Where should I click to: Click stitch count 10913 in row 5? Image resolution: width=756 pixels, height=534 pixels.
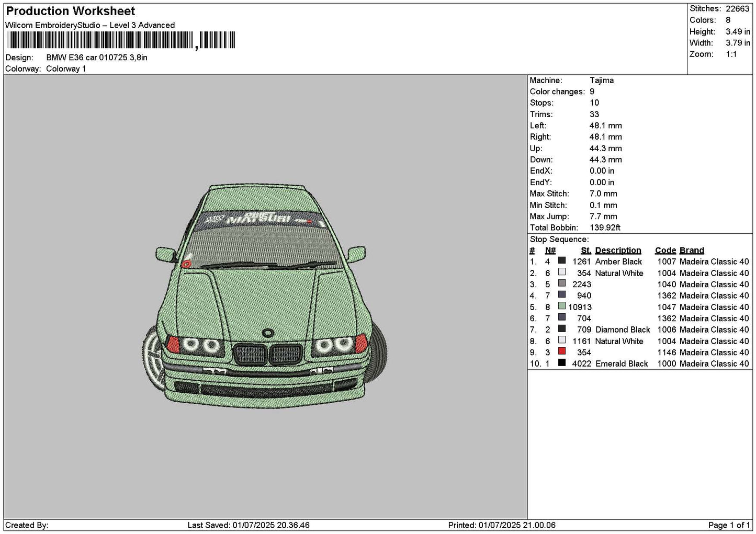coord(580,308)
